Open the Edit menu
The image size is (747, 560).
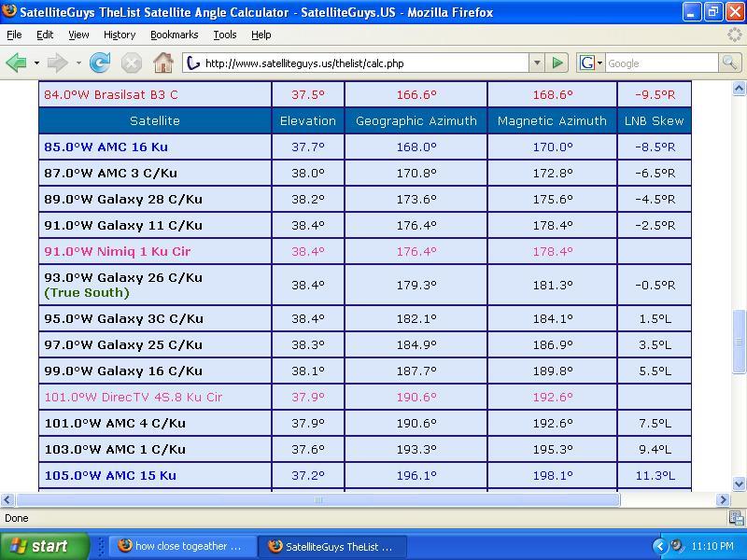click(45, 35)
